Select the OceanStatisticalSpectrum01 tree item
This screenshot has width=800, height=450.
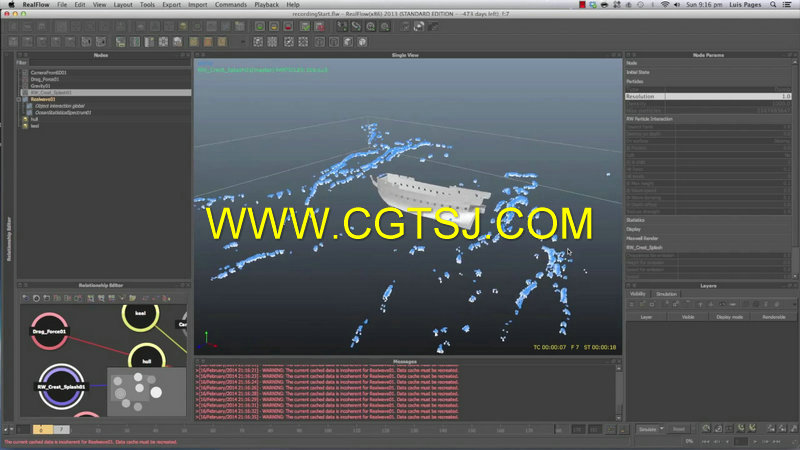(x=63, y=113)
